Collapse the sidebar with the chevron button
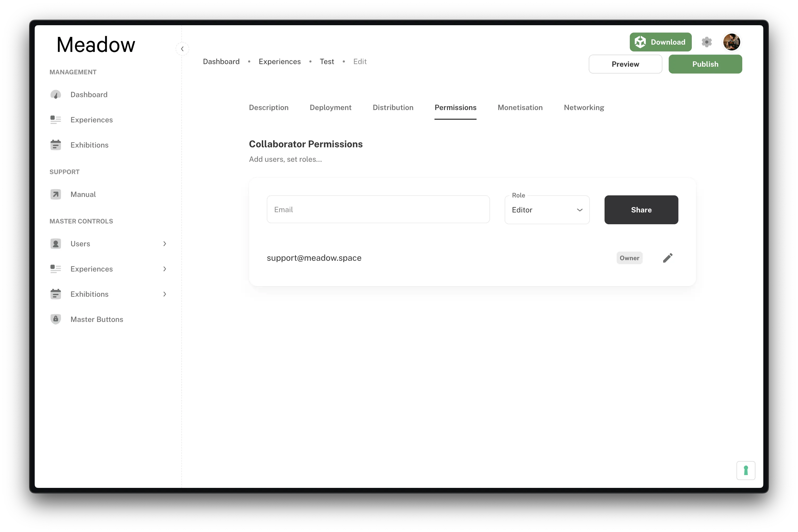798x532 pixels. [182, 49]
